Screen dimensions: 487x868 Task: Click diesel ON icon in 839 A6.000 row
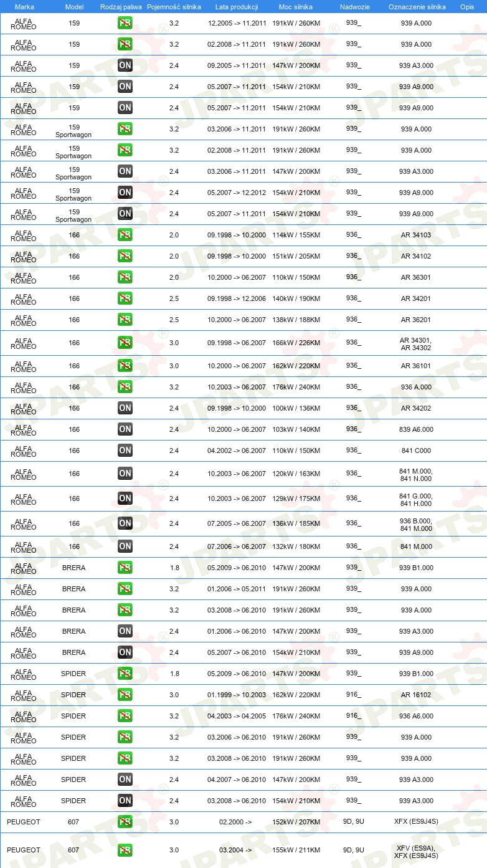[125, 429]
